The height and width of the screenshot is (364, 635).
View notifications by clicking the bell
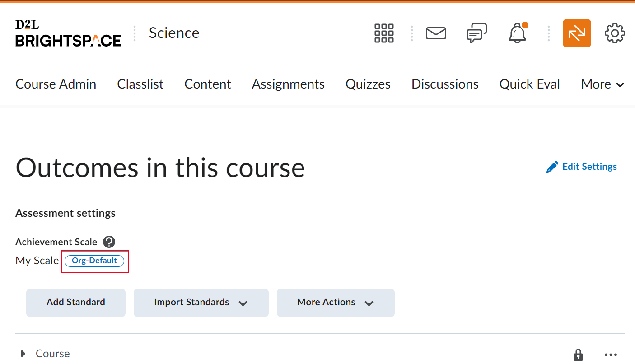pyautogui.click(x=517, y=33)
